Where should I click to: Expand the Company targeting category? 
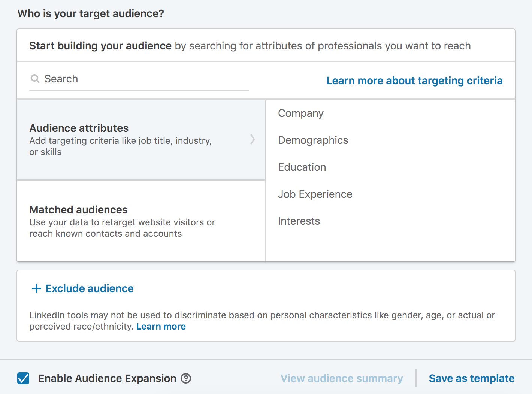pyautogui.click(x=300, y=113)
